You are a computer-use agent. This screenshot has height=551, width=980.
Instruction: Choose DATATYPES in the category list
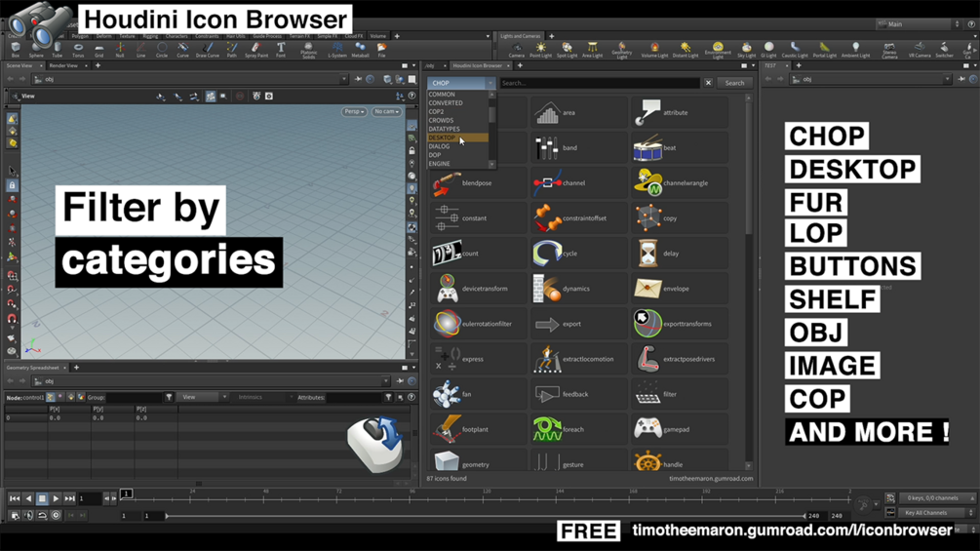(x=457, y=129)
